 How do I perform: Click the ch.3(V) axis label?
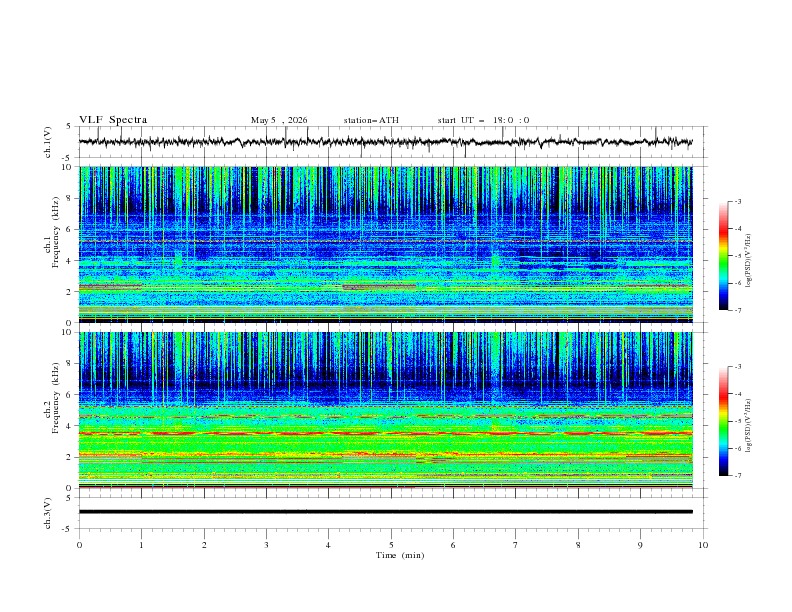pyautogui.click(x=48, y=513)
